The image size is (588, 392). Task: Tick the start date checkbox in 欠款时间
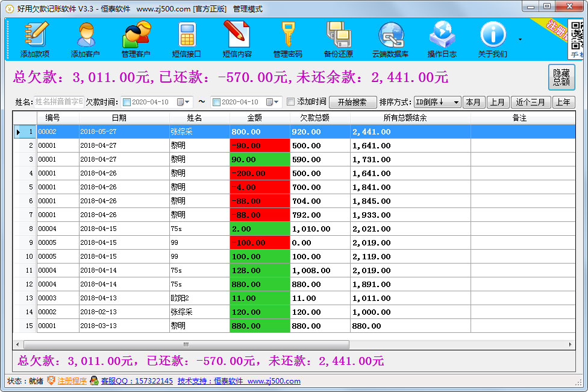[x=127, y=103]
